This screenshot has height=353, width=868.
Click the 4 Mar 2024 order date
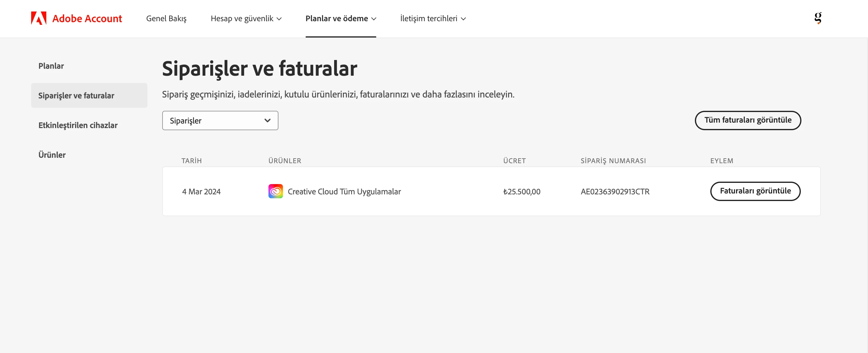point(201,192)
